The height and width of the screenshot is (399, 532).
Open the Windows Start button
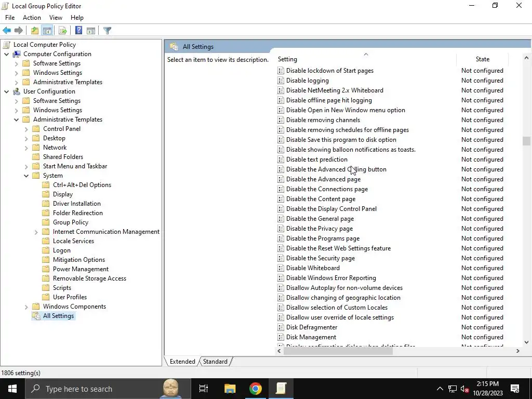pos(12,389)
